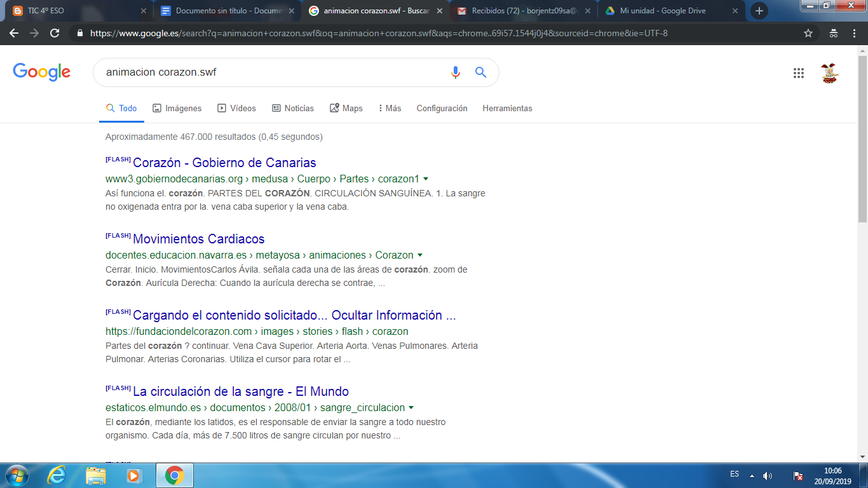This screenshot has height=488, width=868.
Task: Open Herramientas search tools
Action: pyautogui.click(x=507, y=109)
